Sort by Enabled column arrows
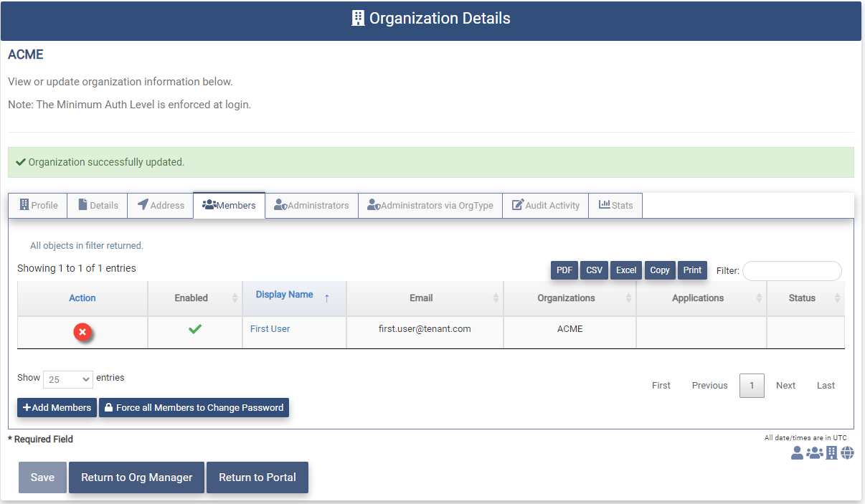The height and width of the screenshot is (504, 865). [235, 298]
